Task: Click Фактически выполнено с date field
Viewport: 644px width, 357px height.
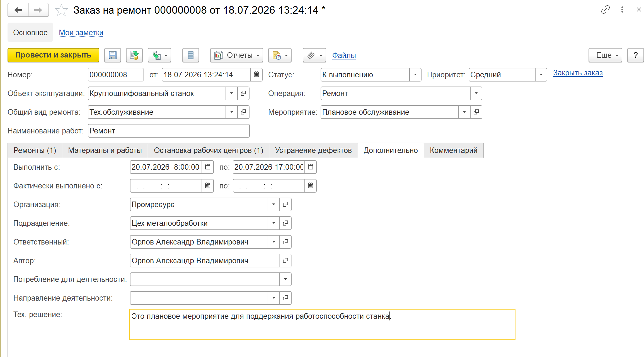Action: (x=166, y=186)
